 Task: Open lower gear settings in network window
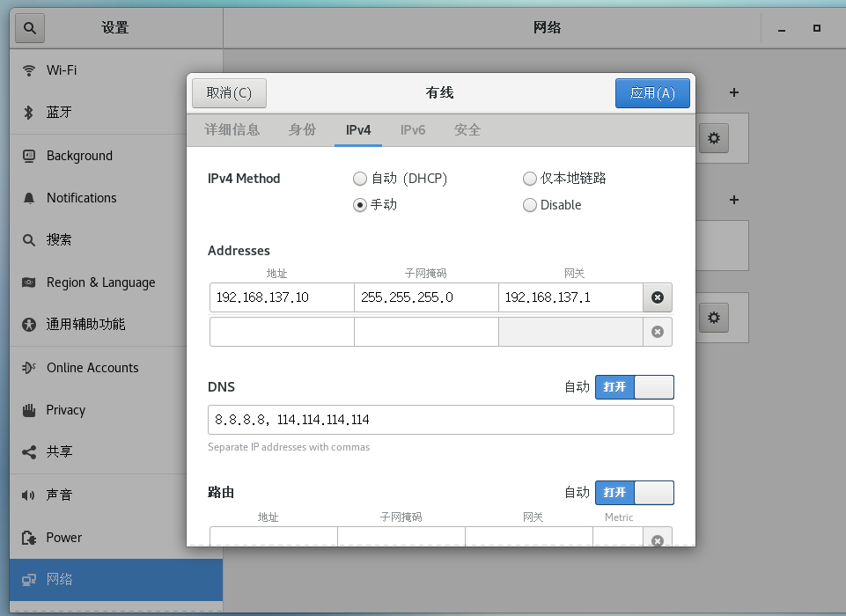[714, 317]
